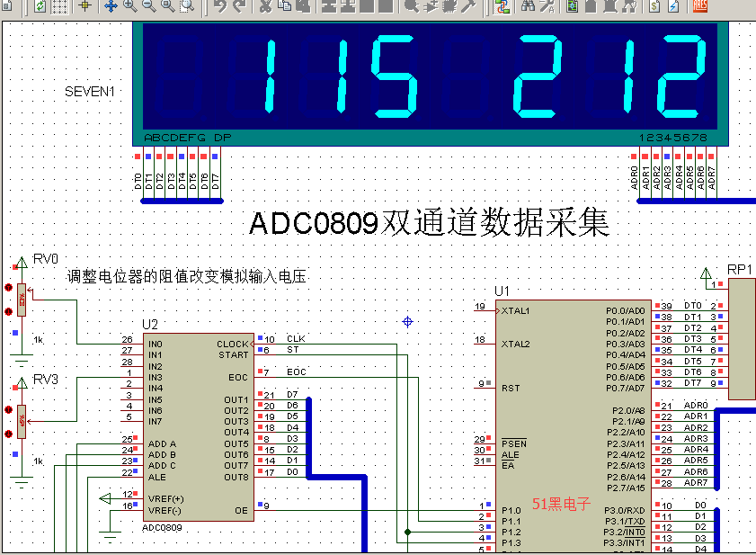The height and width of the screenshot is (555, 756).
Task: Click the ALE pin label on U2
Action: coord(157,478)
